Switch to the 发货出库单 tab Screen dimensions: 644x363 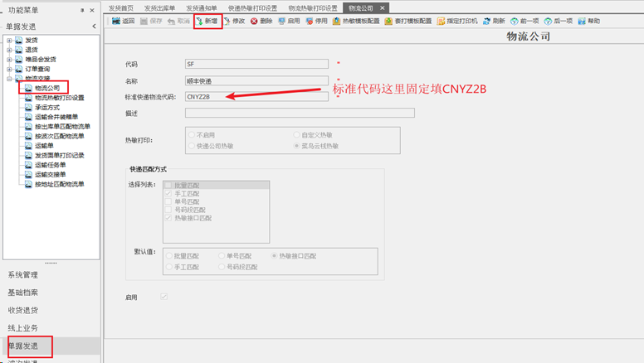[x=160, y=8]
